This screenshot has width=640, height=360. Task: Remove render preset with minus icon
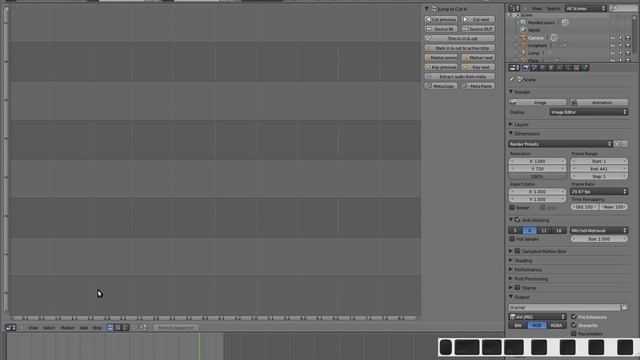[624, 144]
